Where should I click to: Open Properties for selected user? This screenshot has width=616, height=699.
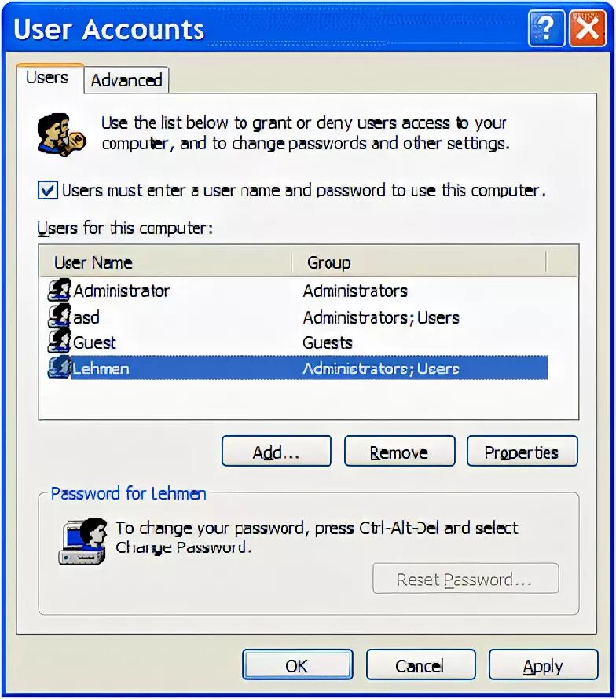click(x=522, y=451)
